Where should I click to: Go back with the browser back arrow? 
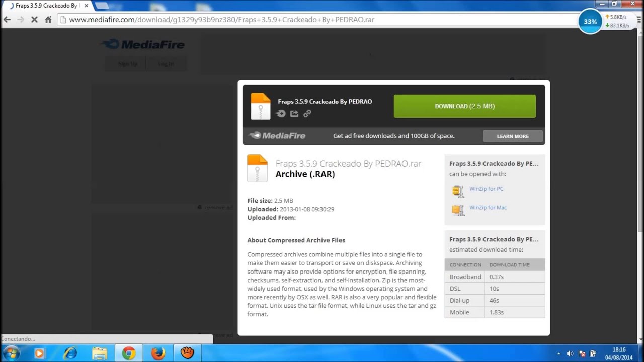point(7,20)
